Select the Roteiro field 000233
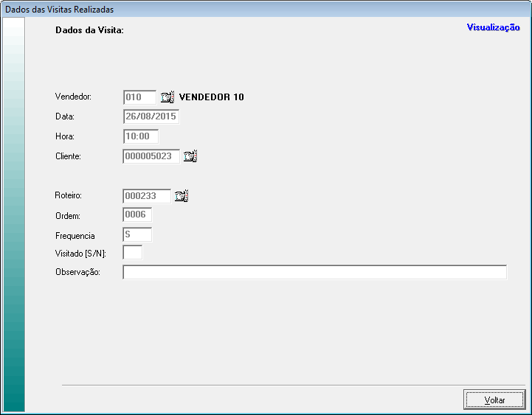Screen dimensions: 532x415 pos(147,196)
